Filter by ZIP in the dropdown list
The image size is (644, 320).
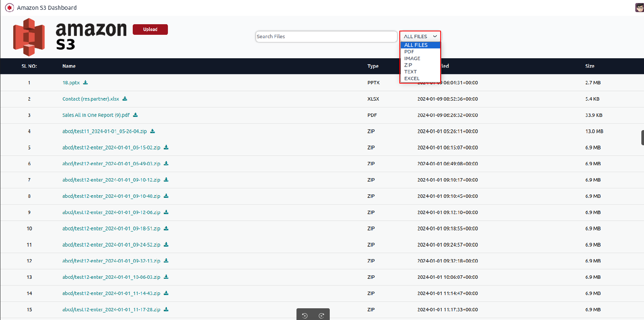tap(420, 65)
